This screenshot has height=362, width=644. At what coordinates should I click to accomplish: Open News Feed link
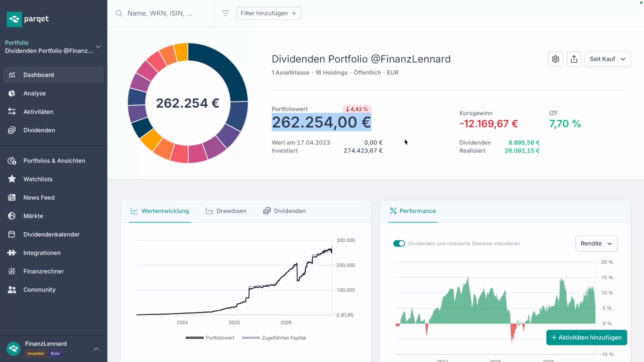(54, 197)
